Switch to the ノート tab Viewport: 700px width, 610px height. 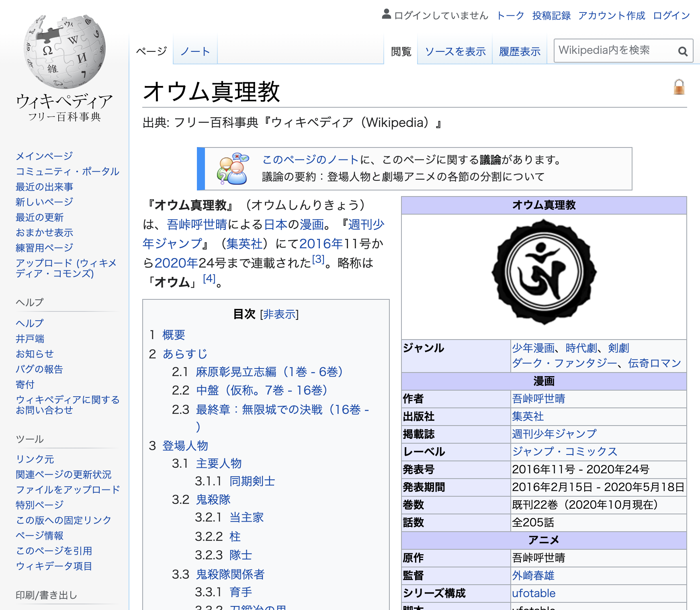point(195,51)
